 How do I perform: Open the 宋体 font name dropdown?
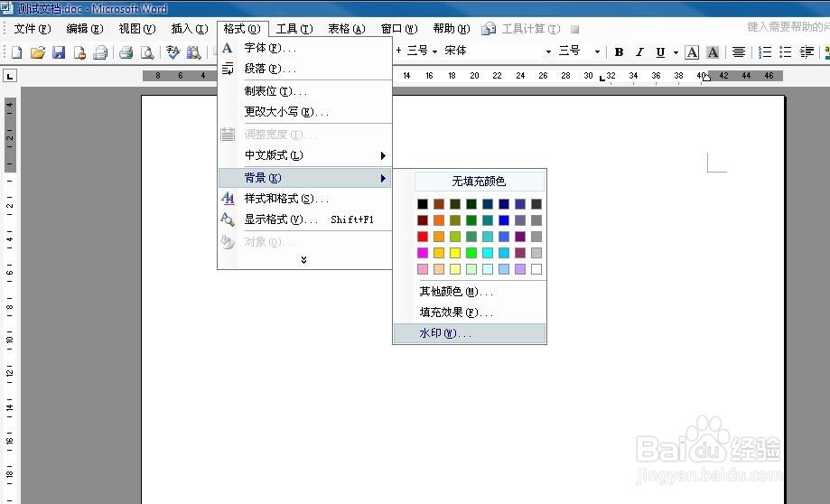pos(548,51)
